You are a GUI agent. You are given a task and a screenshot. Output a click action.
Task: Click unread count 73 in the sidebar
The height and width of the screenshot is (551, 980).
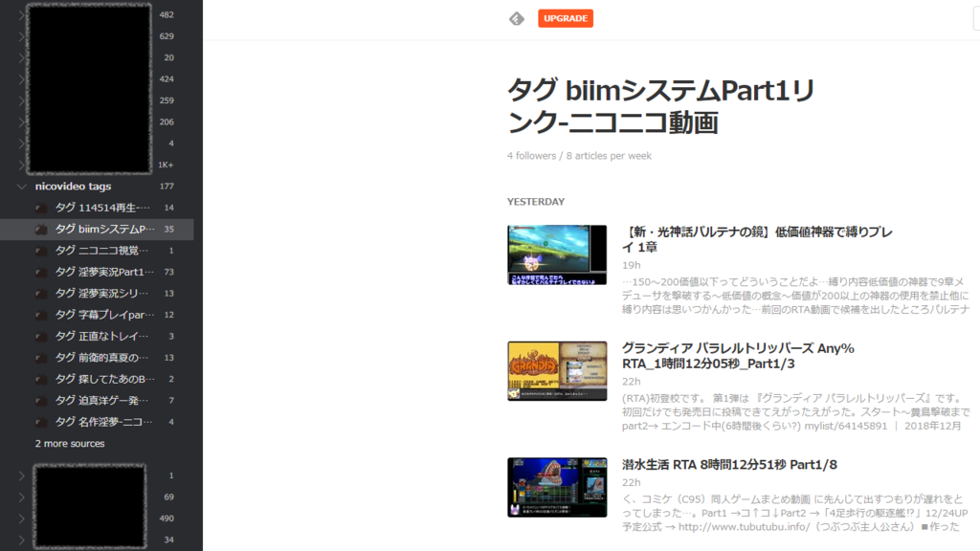pyautogui.click(x=168, y=272)
